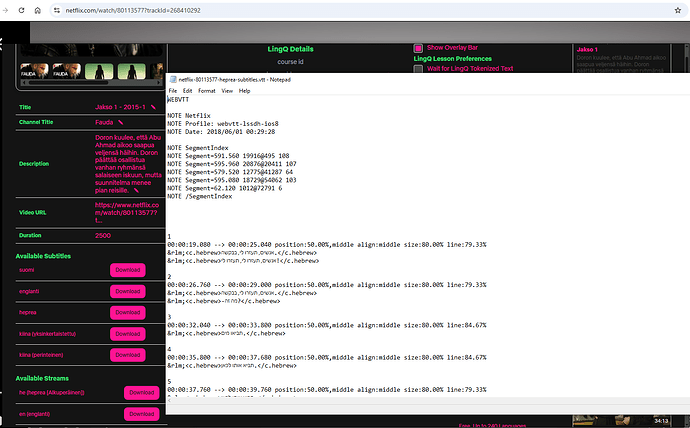Toggle the Show Overlay Bar checkbox
This screenshot has height=428, width=690.
(x=418, y=48)
